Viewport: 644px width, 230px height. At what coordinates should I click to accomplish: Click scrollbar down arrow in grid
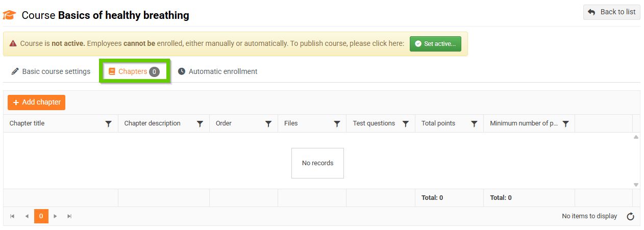pyautogui.click(x=636, y=185)
